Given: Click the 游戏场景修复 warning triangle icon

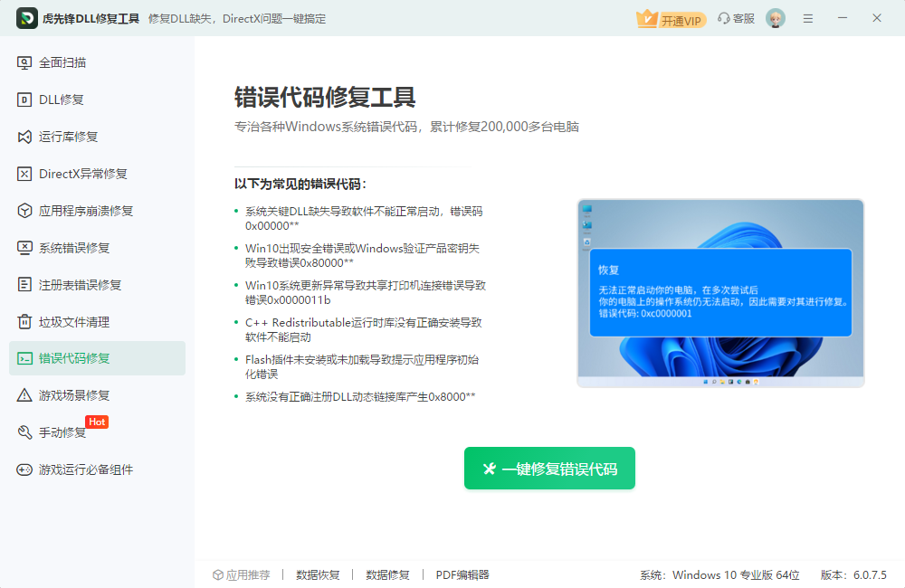Looking at the screenshot, I should click(x=24, y=395).
